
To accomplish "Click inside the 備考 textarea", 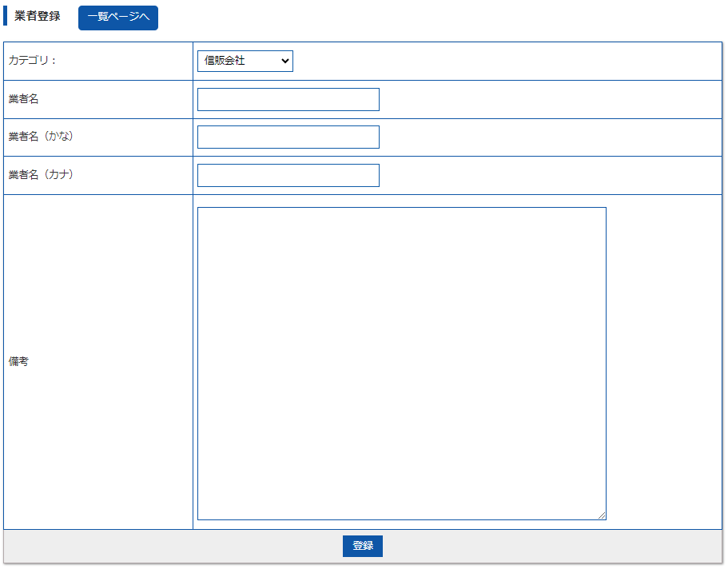I will coord(401,363).
